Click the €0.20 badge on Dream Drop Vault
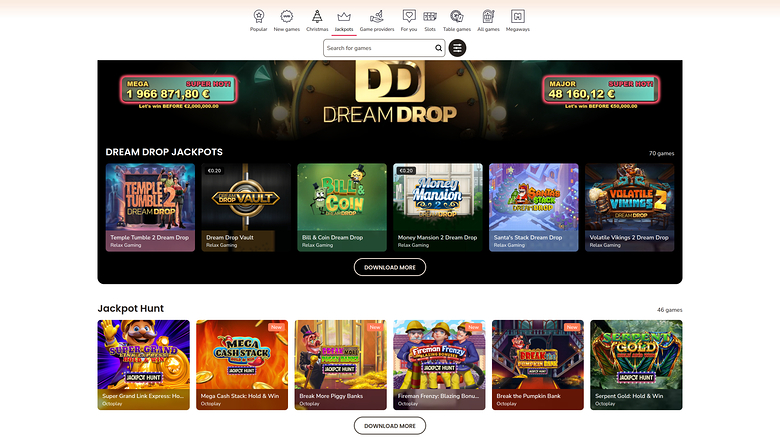 [214, 171]
